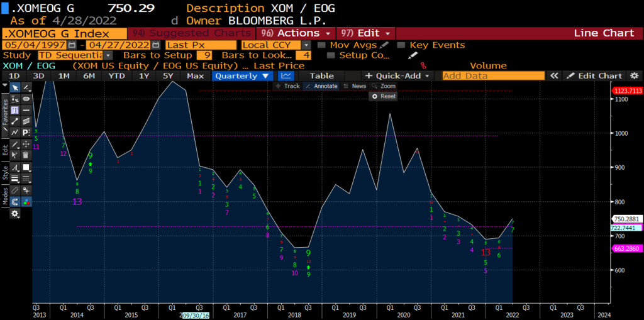Screen dimensions: 644x320
Task: Select the YTD range tab
Action: coord(117,76)
